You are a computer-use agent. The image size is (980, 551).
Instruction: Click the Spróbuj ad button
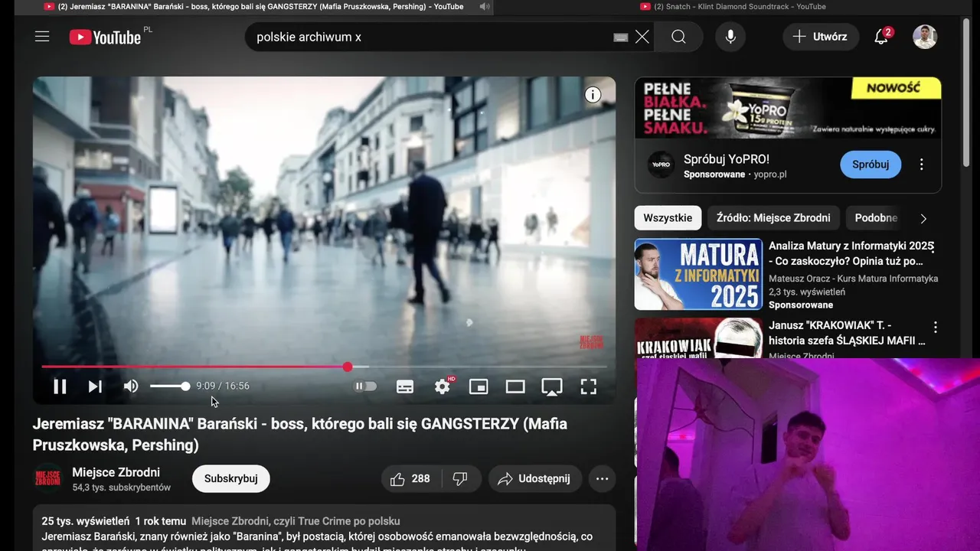tap(871, 165)
